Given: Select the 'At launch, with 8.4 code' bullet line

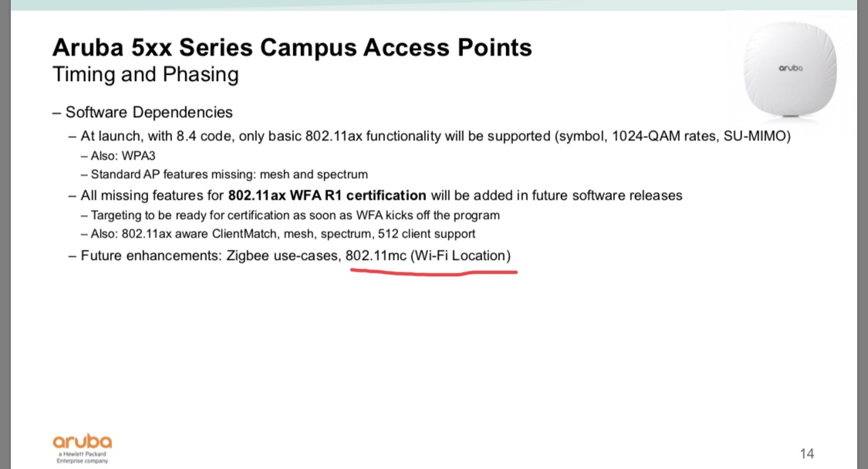Looking at the screenshot, I should [430, 137].
